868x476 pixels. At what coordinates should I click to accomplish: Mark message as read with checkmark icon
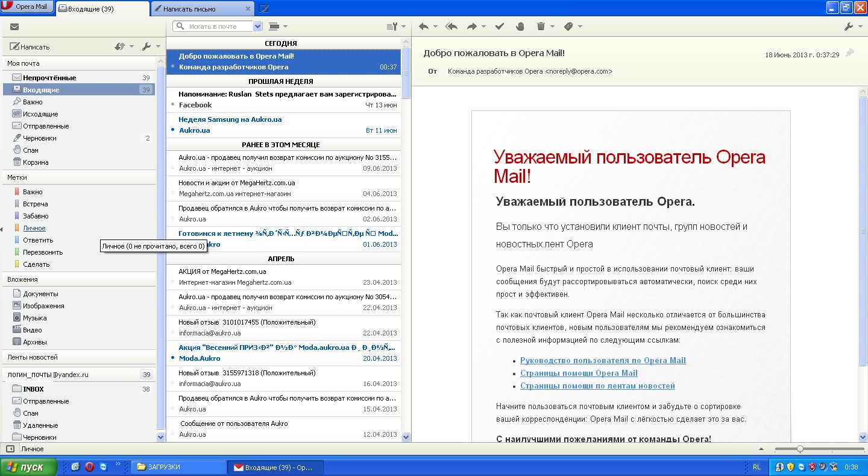coord(500,27)
